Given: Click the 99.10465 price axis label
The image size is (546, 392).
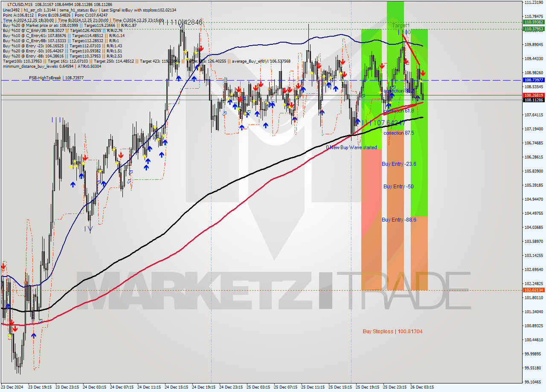Looking at the screenshot, I should pyautogui.click(x=534, y=382).
